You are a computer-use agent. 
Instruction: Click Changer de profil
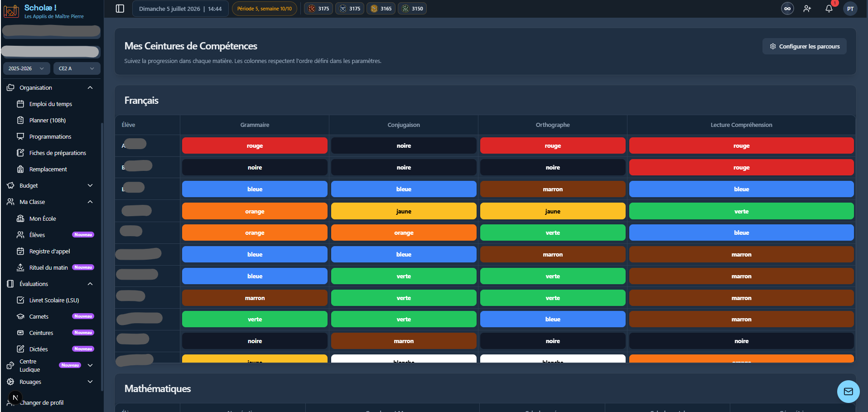coord(42,402)
